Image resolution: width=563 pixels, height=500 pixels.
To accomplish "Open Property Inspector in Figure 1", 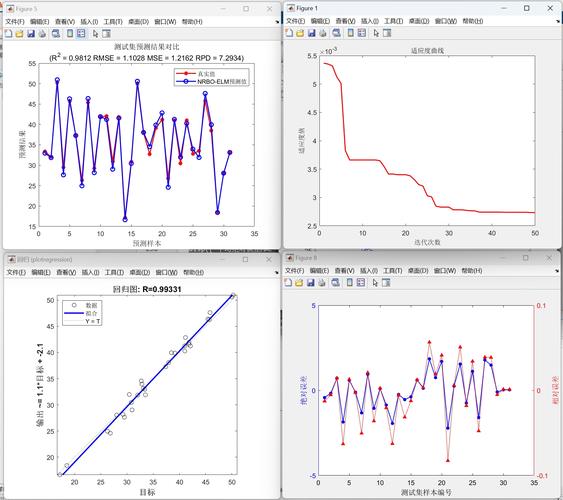I will [x=387, y=33].
